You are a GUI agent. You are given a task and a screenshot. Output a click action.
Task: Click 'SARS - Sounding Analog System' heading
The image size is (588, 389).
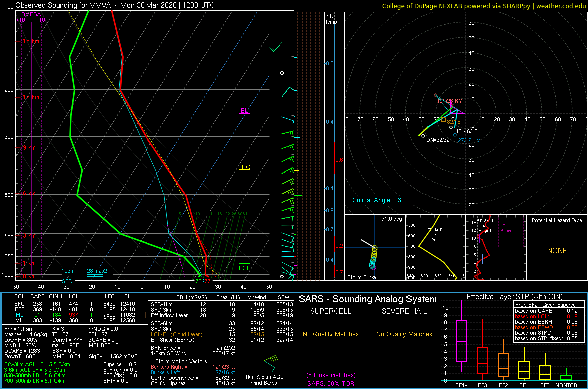pos(368,299)
